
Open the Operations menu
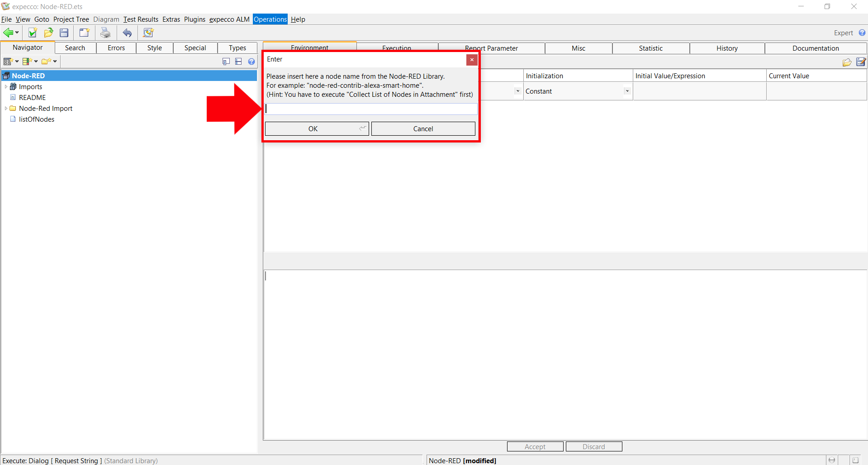[270, 19]
